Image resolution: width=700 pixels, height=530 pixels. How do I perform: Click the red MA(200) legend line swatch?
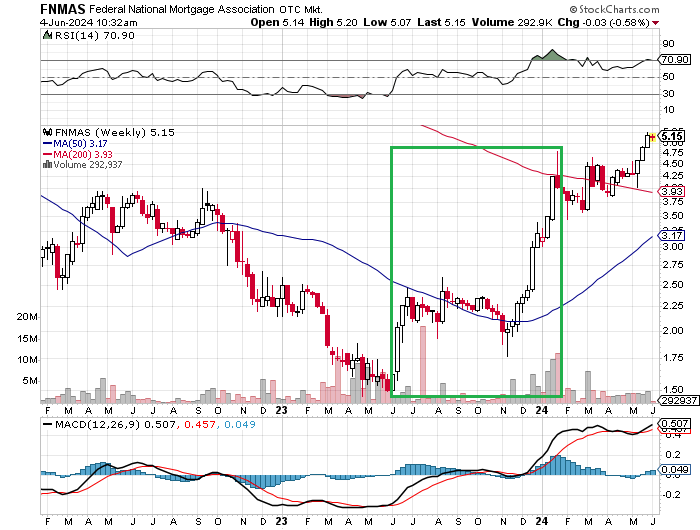[x=47, y=154]
